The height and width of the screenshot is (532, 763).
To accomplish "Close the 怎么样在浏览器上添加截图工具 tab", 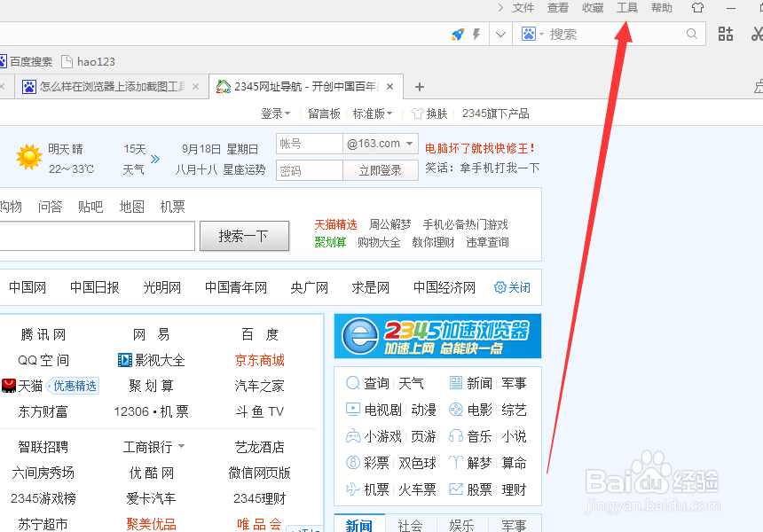I will pyautogui.click(x=195, y=87).
